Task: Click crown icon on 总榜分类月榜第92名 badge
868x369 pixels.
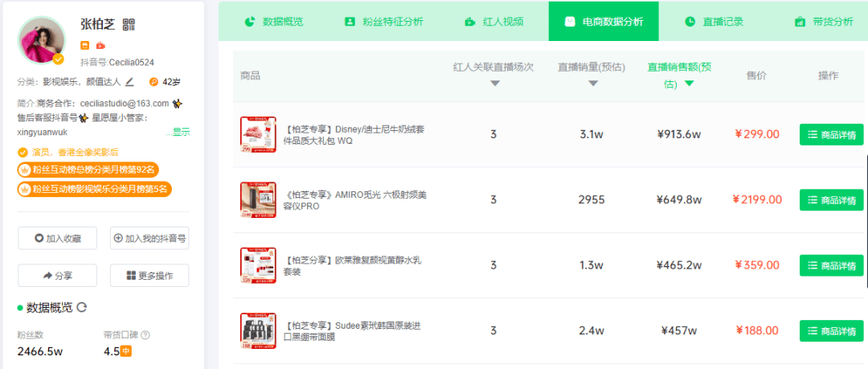Action: click(24, 170)
